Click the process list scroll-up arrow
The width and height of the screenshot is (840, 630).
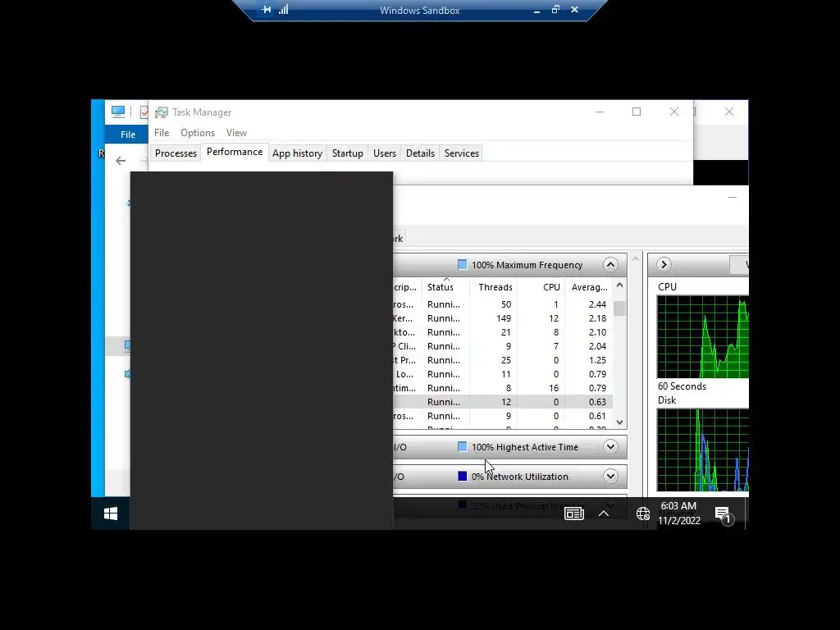click(620, 285)
